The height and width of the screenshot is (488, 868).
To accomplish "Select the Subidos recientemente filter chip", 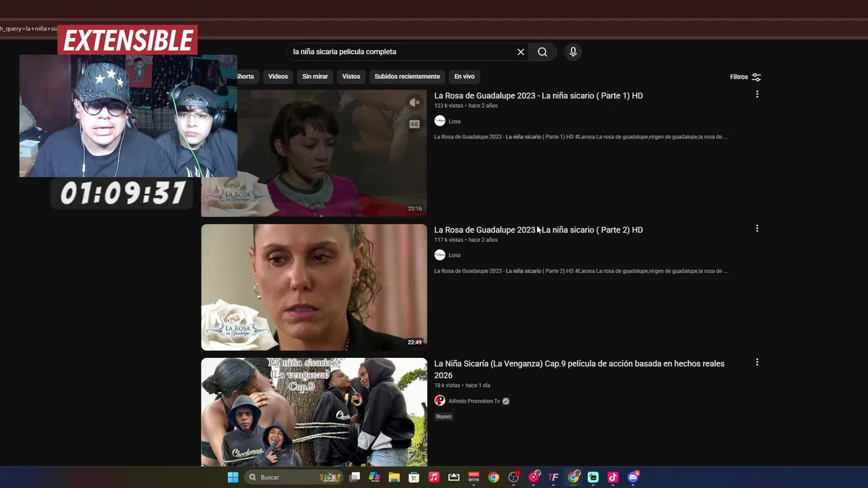I will click(407, 77).
